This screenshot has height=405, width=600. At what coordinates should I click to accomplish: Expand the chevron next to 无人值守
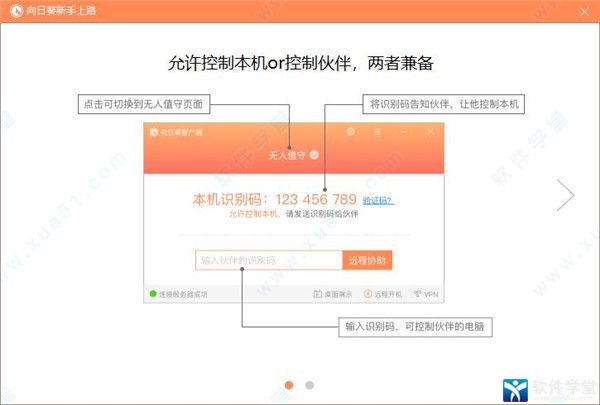313,155
